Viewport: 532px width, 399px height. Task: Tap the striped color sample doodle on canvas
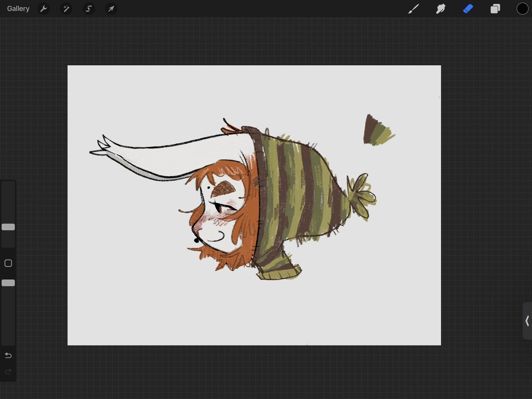point(378,130)
